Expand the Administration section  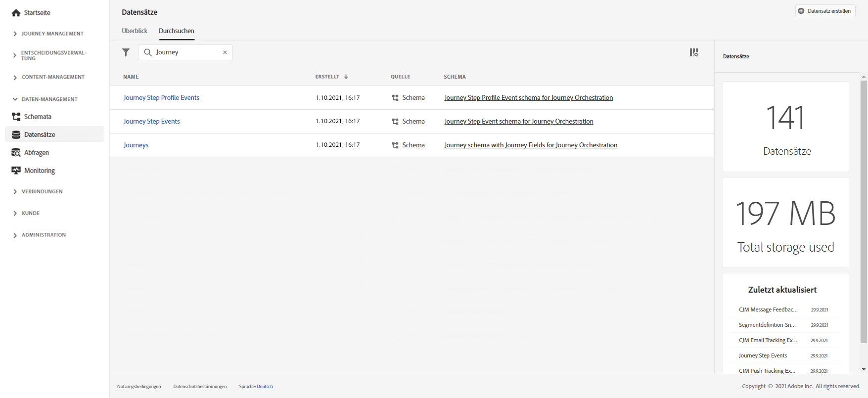tap(15, 235)
